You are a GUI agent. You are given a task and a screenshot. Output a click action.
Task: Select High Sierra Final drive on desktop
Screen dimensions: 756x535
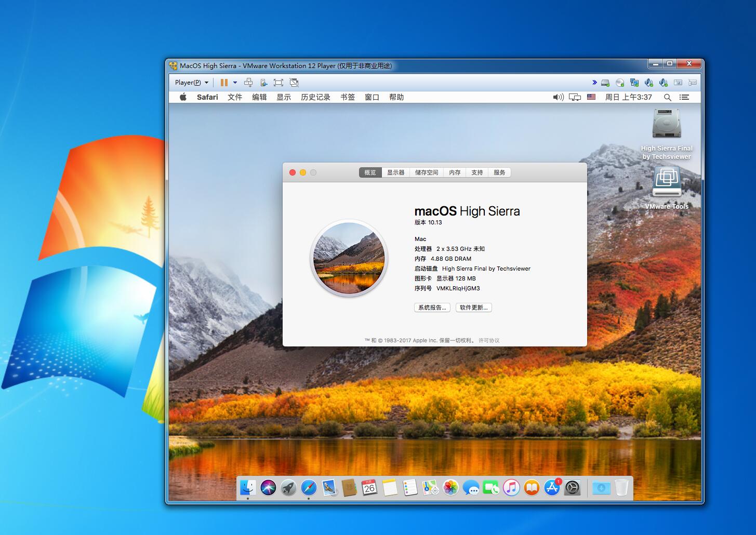click(x=667, y=135)
